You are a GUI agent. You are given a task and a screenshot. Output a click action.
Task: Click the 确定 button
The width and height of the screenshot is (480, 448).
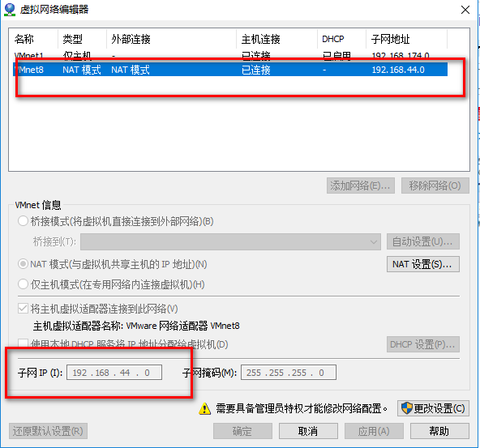(242, 431)
